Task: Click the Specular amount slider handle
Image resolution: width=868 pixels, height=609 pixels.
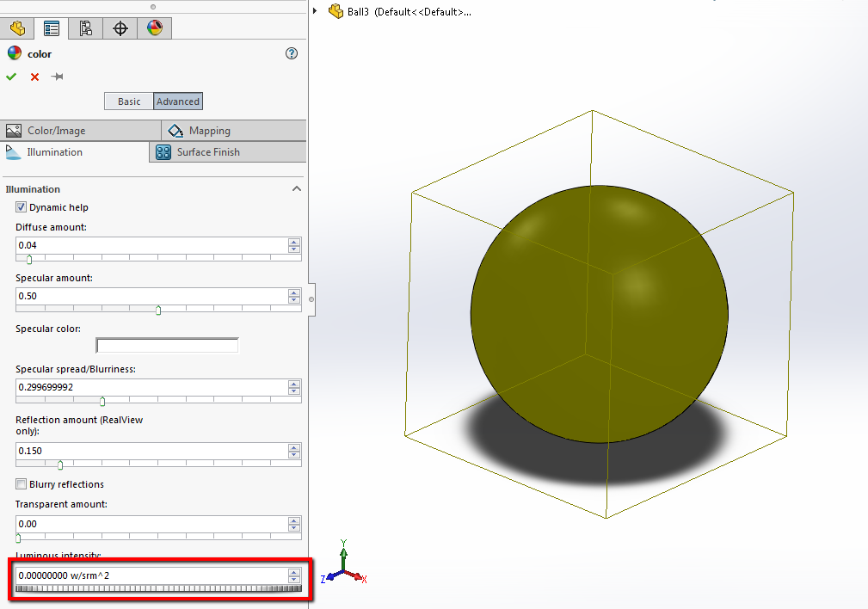Action: pyautogui.click(x=158, y=310)
